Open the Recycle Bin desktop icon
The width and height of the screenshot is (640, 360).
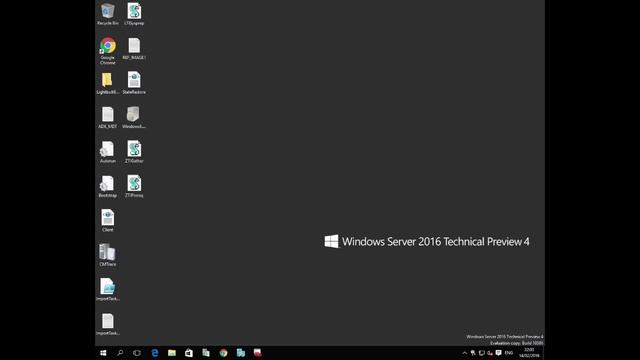108,14
